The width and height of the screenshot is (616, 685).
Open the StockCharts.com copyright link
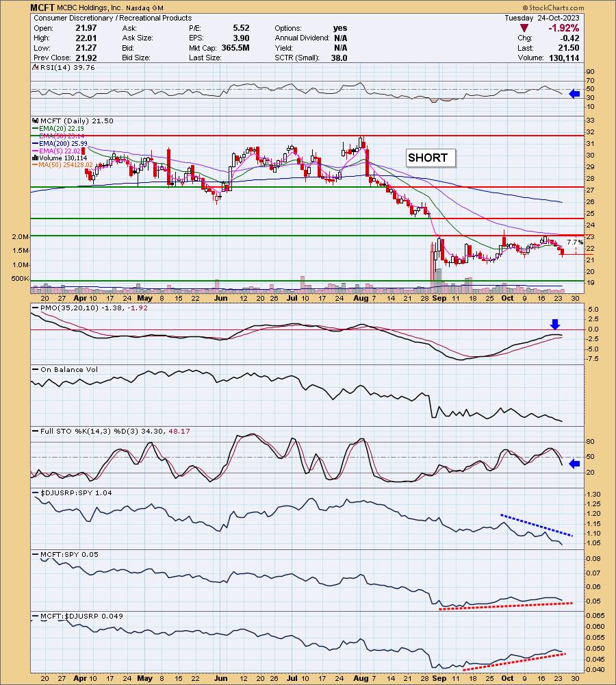tap(553, 8)
